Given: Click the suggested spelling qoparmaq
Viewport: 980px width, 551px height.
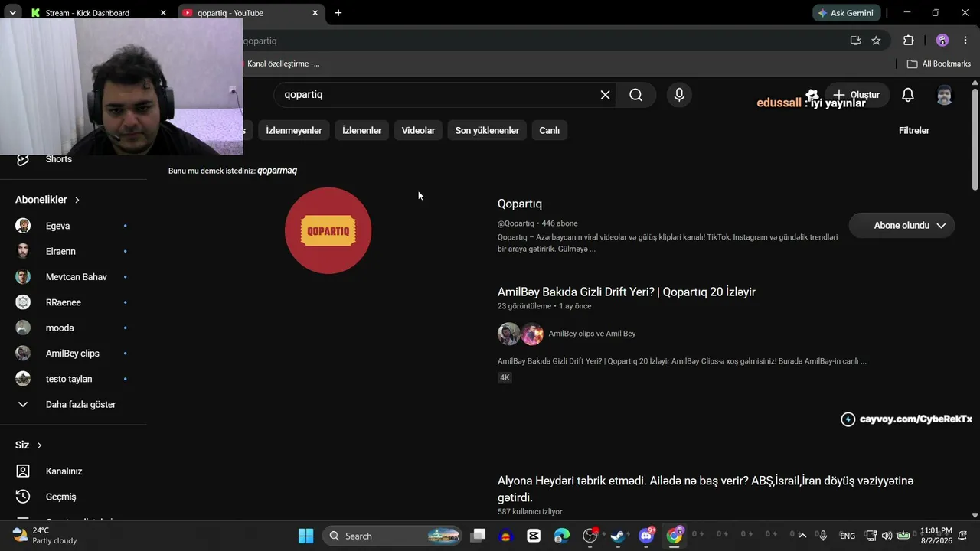Looking at the screenshot, I should [x=277, y=171].
